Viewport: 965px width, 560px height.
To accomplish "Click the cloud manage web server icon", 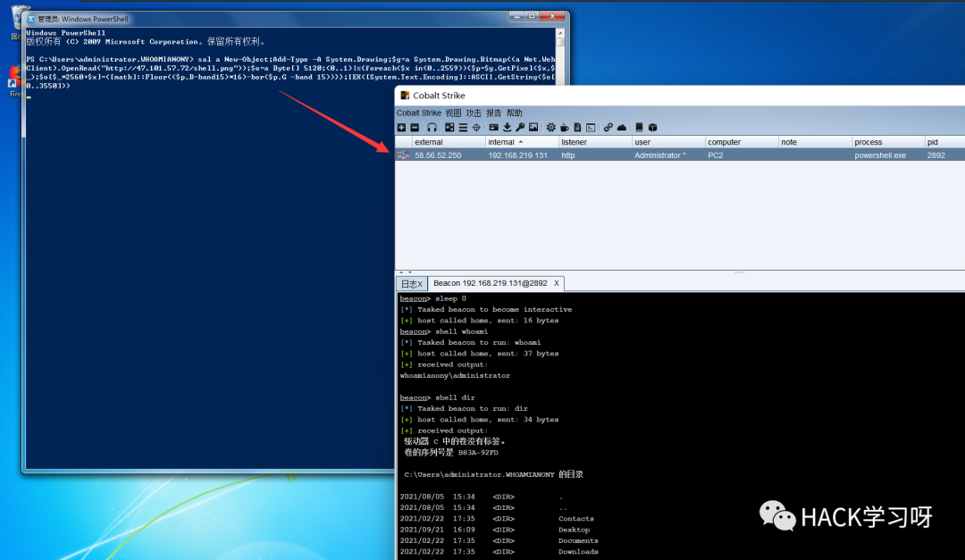I will (622, 128).
